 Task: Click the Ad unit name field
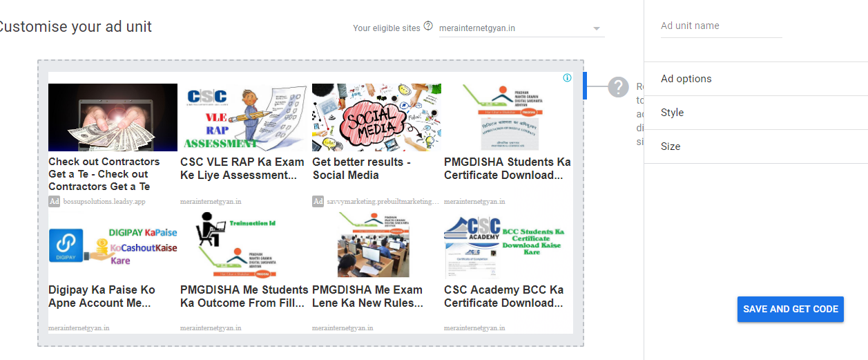pos(721,26)
